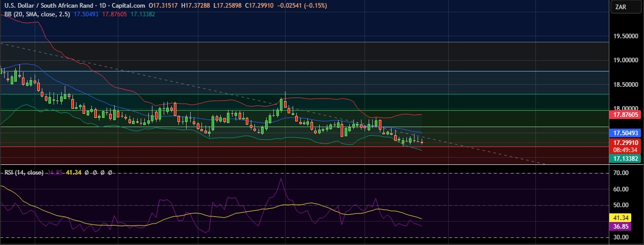Click the yellow 41.34 RSI axis label
This screenshot has height=245, width=644.
[x=622, y=217]
